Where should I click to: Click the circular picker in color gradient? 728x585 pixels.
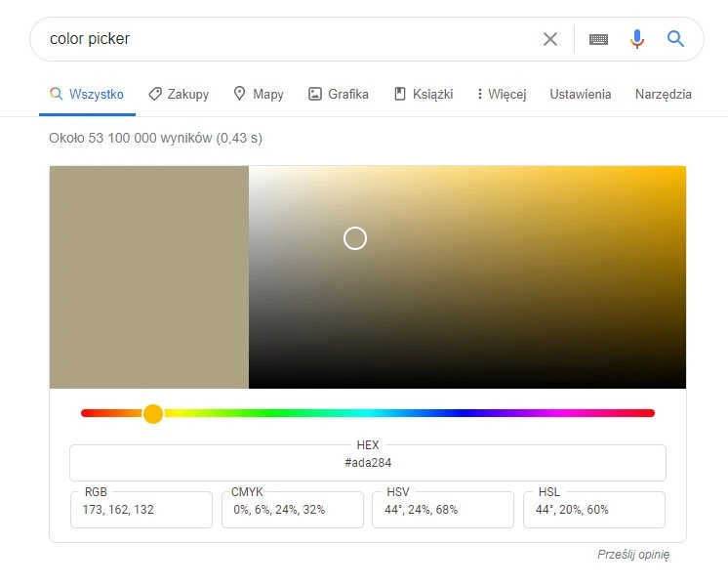pos(355,238)
